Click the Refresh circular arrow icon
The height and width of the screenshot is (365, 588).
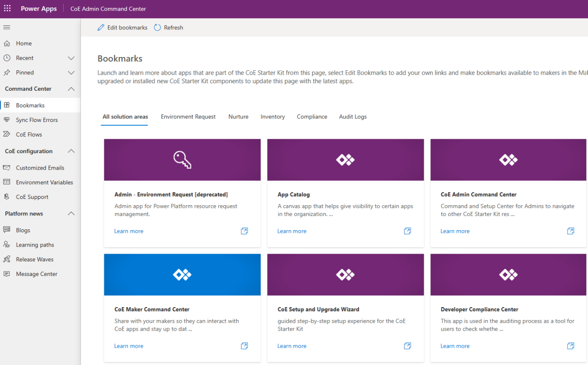(x=157, y=28)
